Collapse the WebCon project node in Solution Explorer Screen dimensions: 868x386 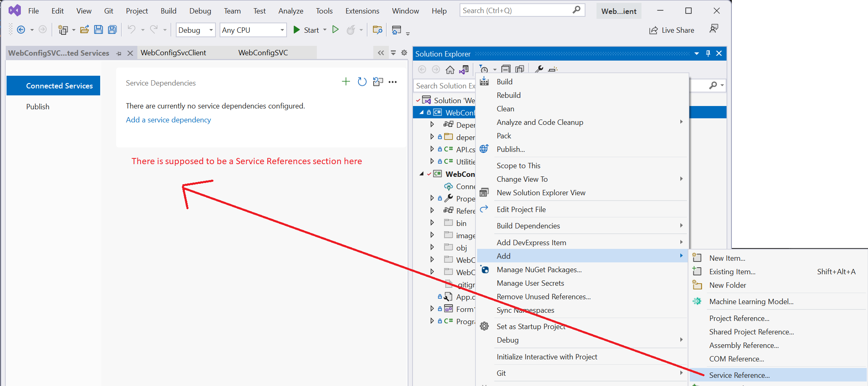[422, 174]
